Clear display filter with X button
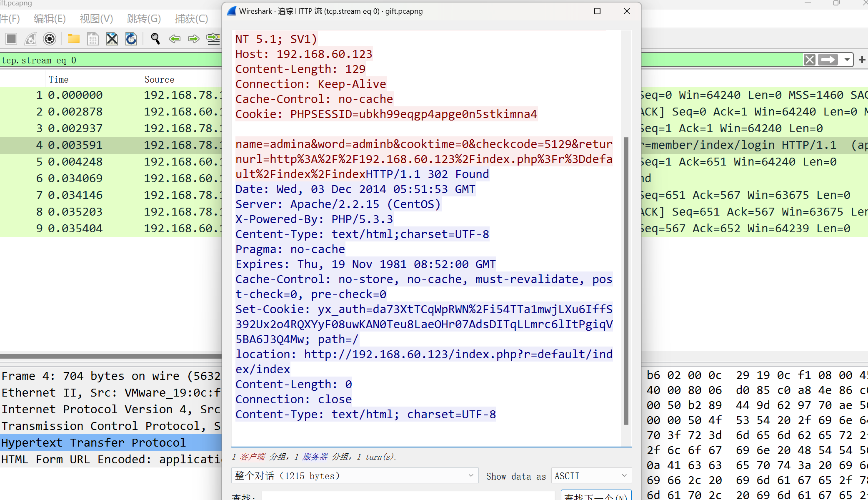 [809, 60]
